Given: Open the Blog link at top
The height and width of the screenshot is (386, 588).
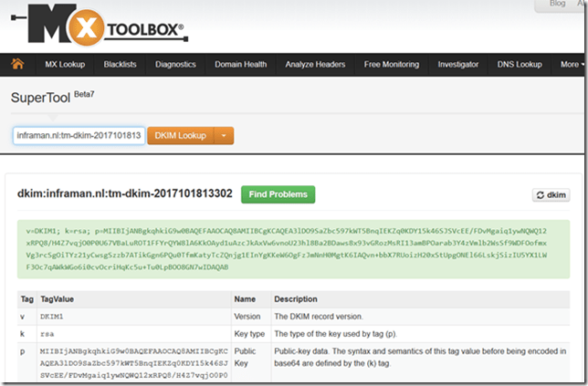Looking at the screenshot, I should point(556,5).
